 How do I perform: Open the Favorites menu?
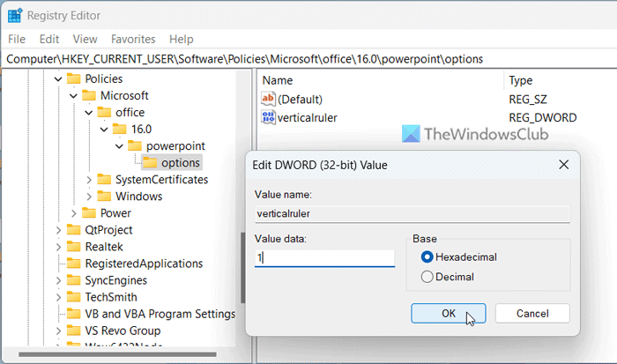pyautogui.click(x=131, y=39)
